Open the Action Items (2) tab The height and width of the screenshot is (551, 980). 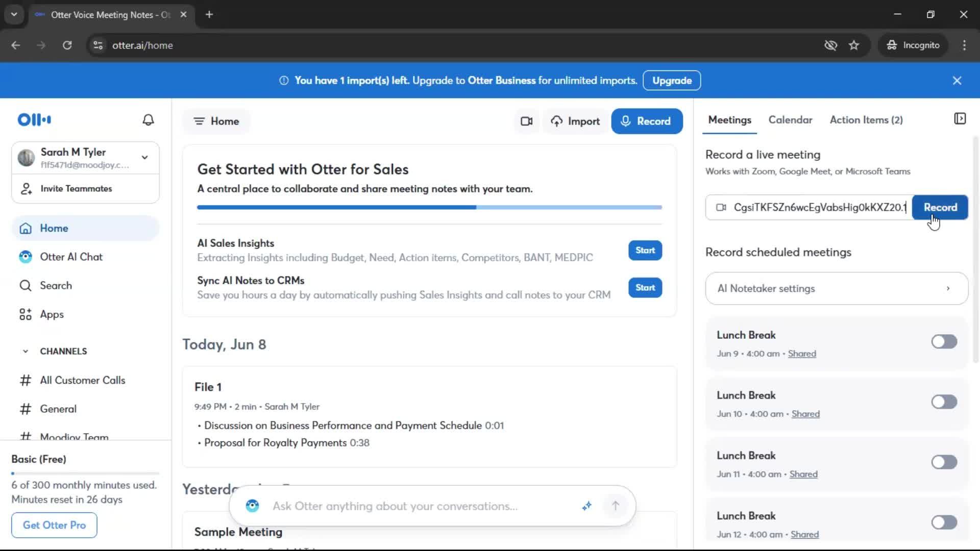[866, 120]
